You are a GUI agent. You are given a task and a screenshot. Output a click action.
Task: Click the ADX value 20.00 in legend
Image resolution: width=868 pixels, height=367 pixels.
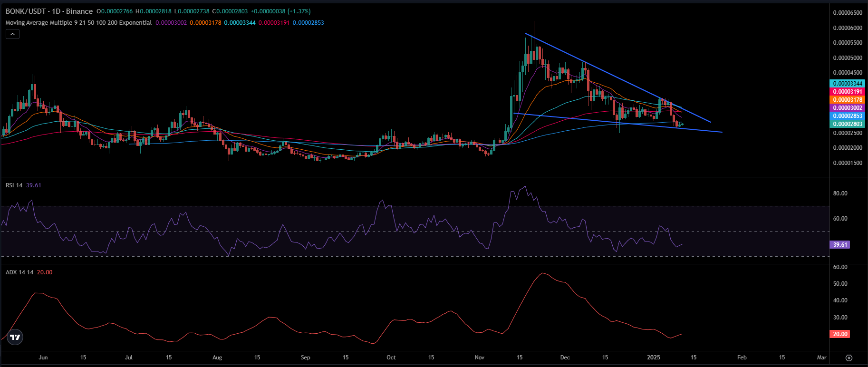(45, 272)
